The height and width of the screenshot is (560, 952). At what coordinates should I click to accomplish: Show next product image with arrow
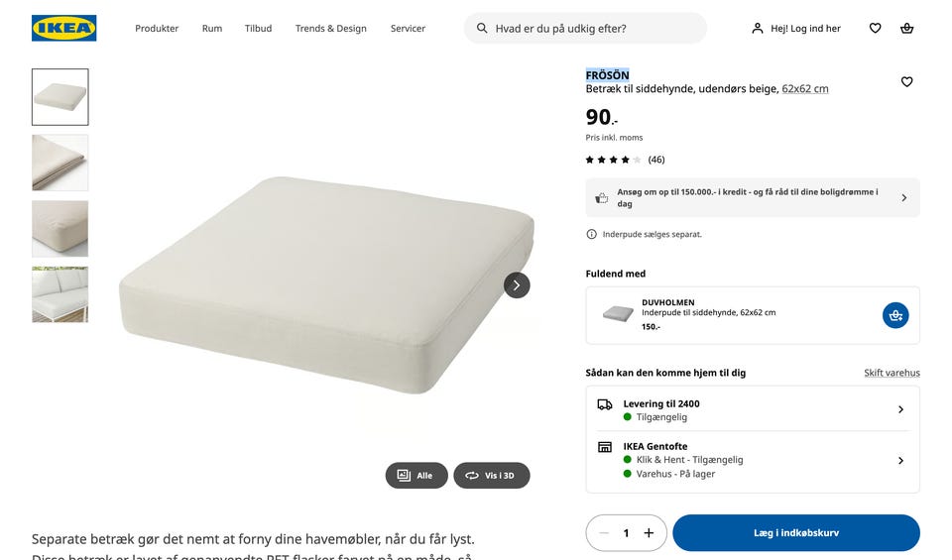coord(517,285)
